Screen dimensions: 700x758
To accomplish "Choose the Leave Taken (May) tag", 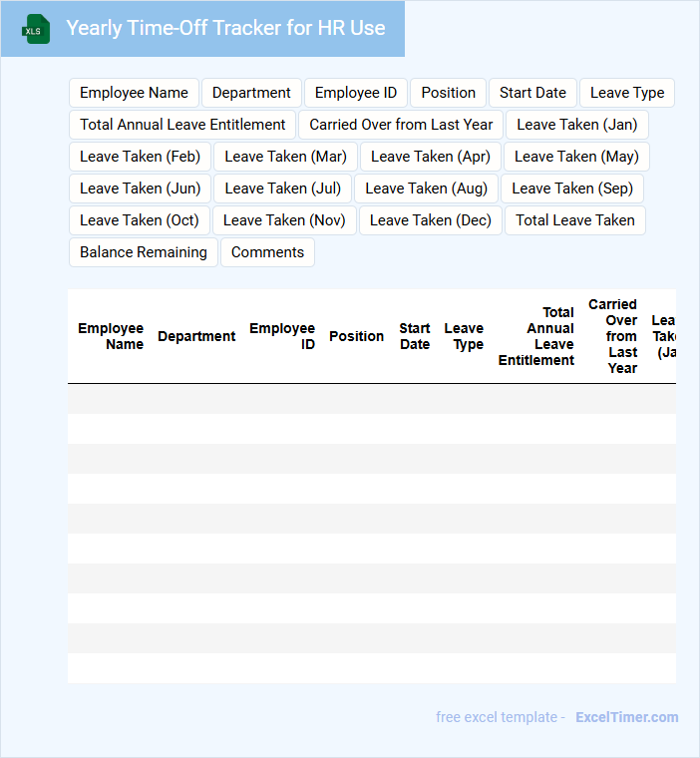I will (576, 157).
